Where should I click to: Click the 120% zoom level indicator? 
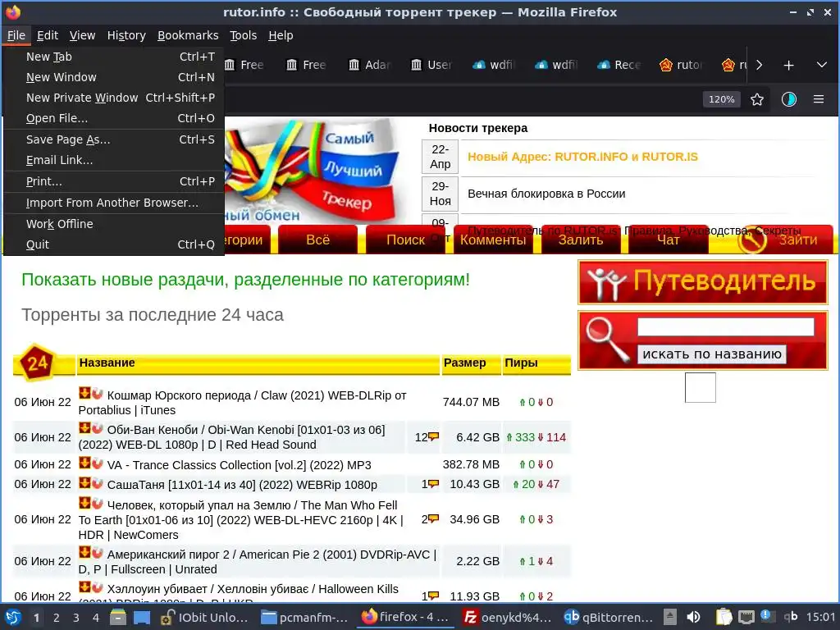(721, 99)
